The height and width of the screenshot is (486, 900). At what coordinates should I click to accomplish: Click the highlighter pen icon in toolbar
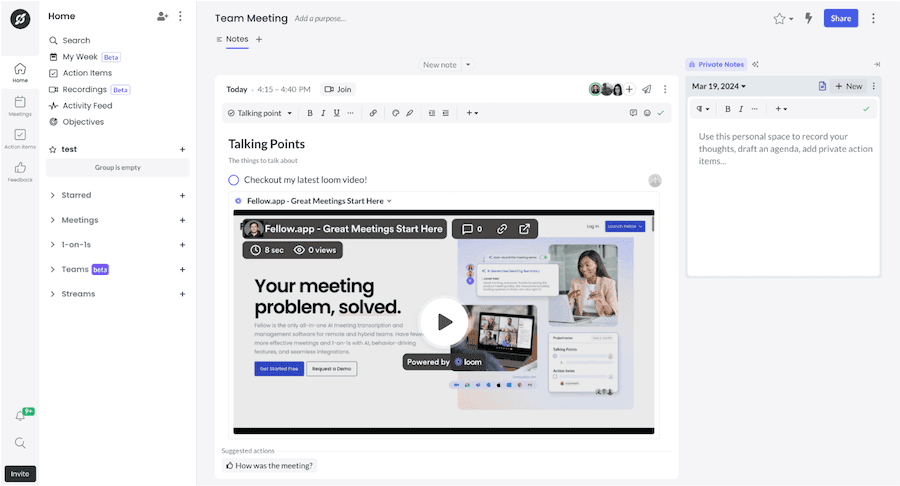pyautogui.click(x=409, y=113)
